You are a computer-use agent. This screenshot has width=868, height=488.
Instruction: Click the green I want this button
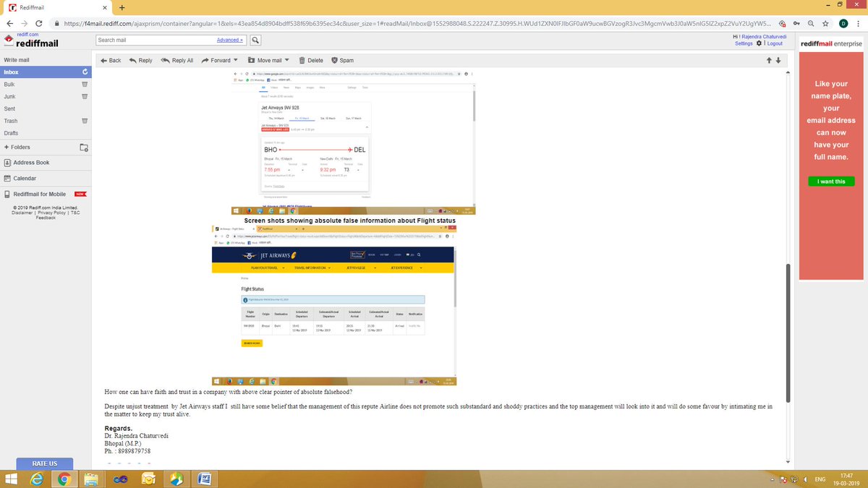tap(830, 181)
